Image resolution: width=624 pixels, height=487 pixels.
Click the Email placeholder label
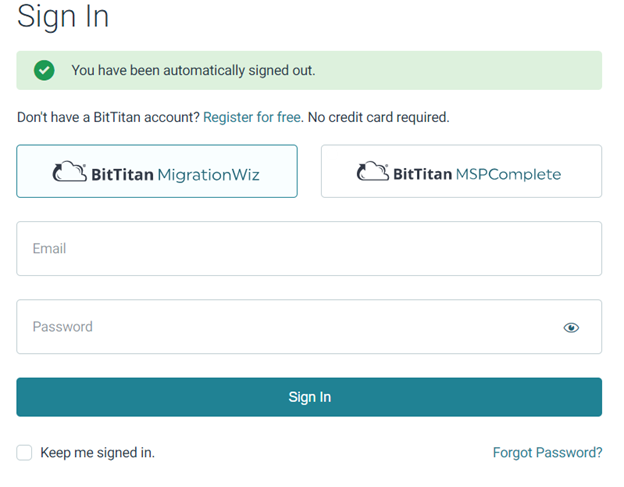click(49, 249)
